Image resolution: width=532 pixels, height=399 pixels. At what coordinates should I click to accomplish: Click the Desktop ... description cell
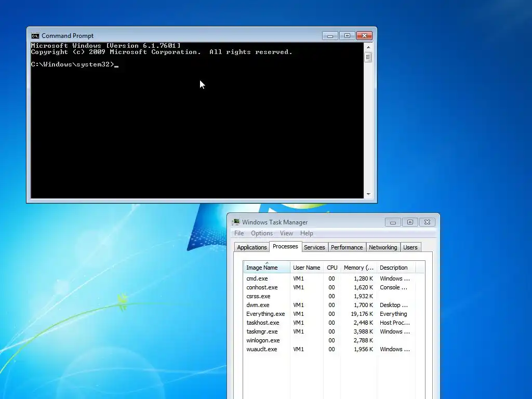(394, 305)
